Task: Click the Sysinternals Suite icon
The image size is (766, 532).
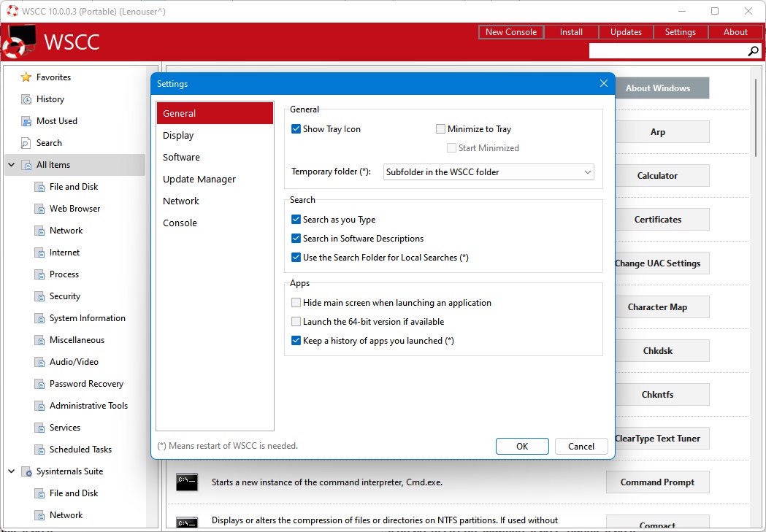Action: pyautogui.click(x=26, y=471)
